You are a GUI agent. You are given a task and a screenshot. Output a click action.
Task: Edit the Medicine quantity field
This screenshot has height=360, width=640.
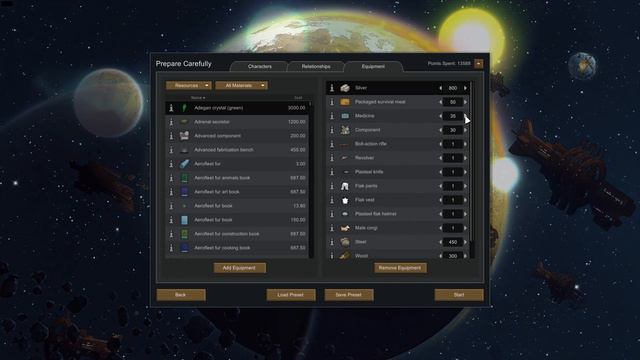tap(453, 116)
